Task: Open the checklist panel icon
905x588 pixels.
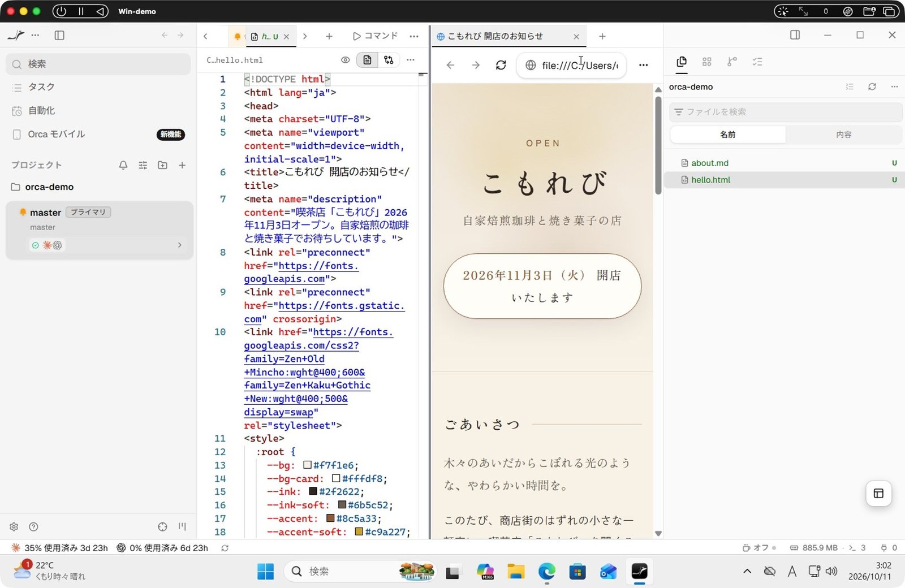Action: pyautogui.click(x=757, y=62)
